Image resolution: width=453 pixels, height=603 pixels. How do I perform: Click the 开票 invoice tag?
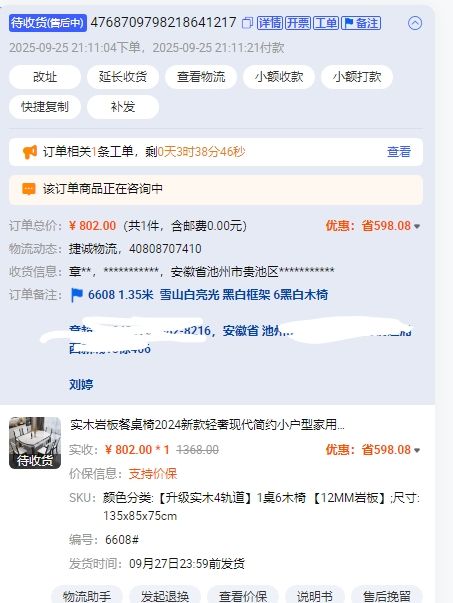298,23
